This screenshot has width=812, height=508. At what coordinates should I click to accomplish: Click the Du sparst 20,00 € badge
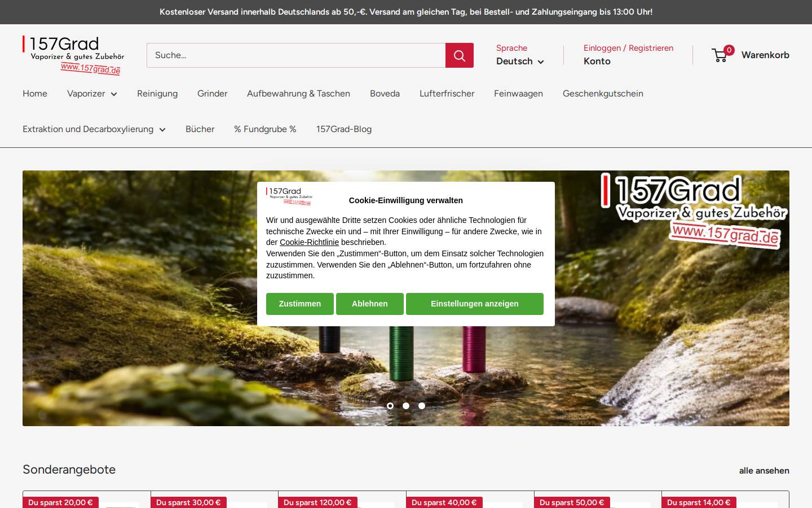60,502
